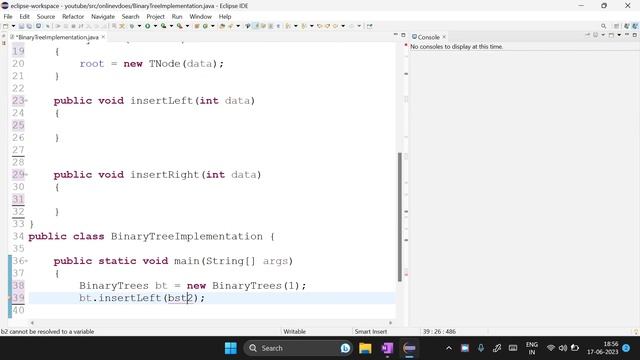Viewport: 640px width, 360px height.
Task: Click the editor vertical scrollbar thumb
Action: tap(400, 216)
